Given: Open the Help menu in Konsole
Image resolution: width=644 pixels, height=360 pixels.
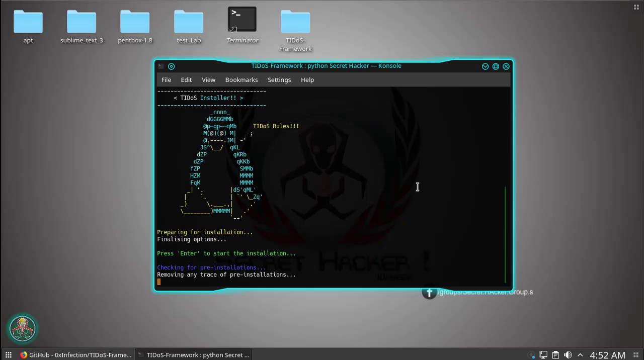Looking at the screenshot, I should [307, 80].
